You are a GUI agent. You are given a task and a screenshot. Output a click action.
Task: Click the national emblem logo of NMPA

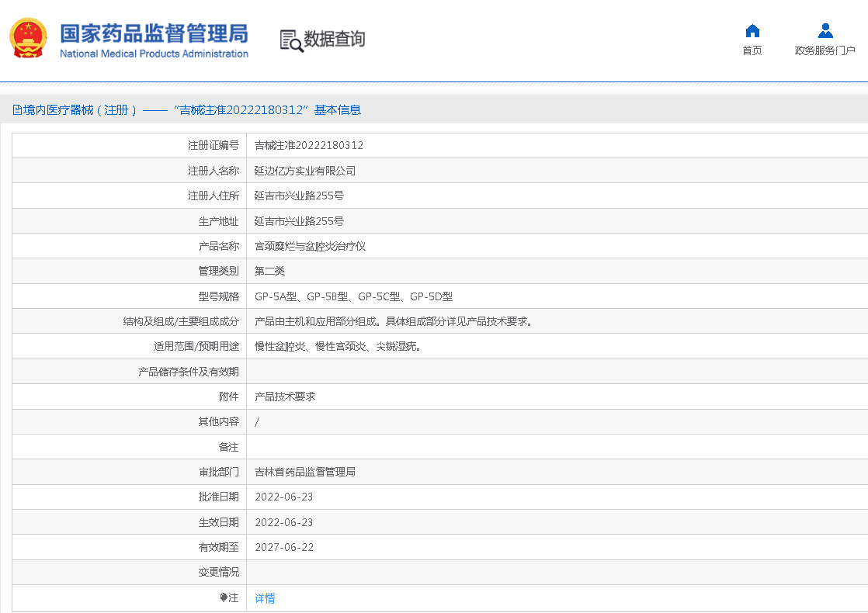28,39
